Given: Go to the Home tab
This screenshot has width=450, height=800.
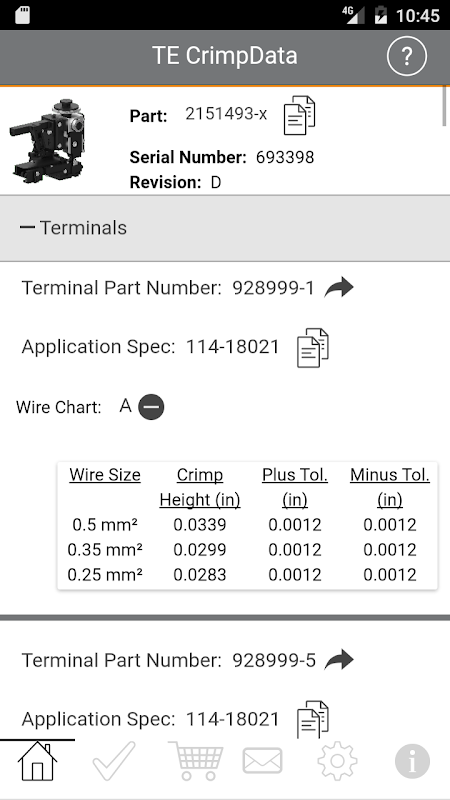Looking at the screenshot, I should 37,761.
